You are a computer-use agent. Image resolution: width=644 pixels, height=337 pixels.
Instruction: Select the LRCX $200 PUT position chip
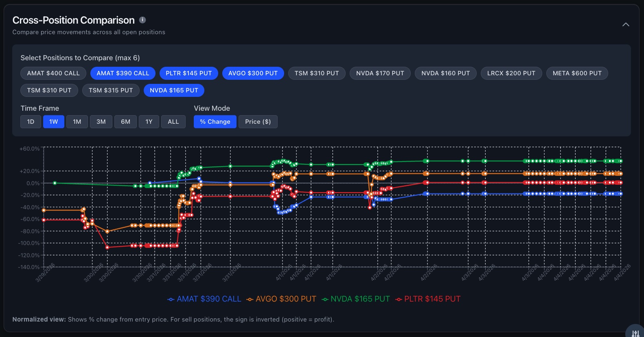tap(511, 73)
